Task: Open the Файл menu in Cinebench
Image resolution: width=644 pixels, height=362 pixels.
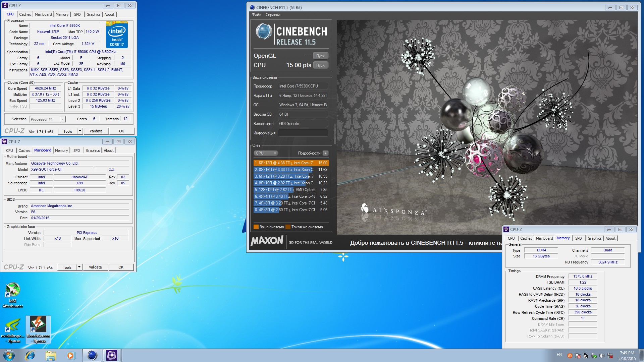Action: pos(256,15)
